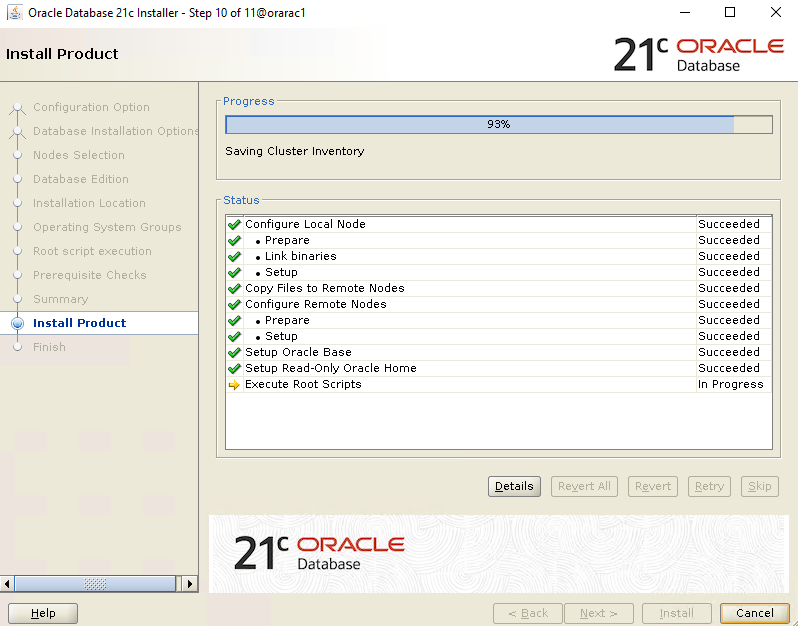Click the green check beside Setup Read-Only Oracle Home

tap(234, 368)
